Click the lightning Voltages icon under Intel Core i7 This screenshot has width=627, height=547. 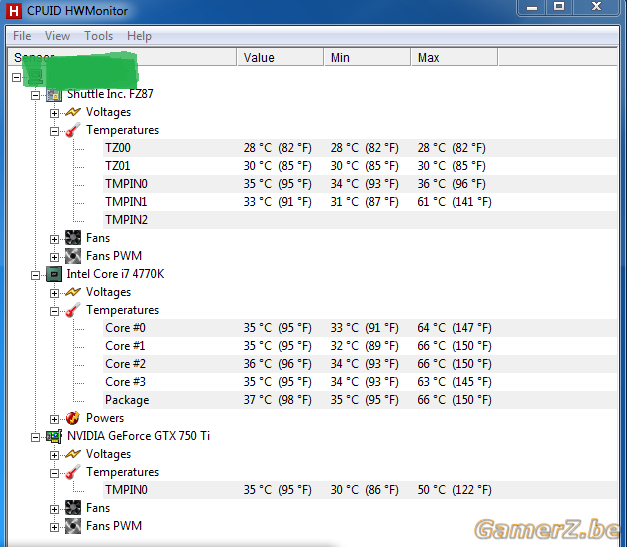click(x=73, y=292)
